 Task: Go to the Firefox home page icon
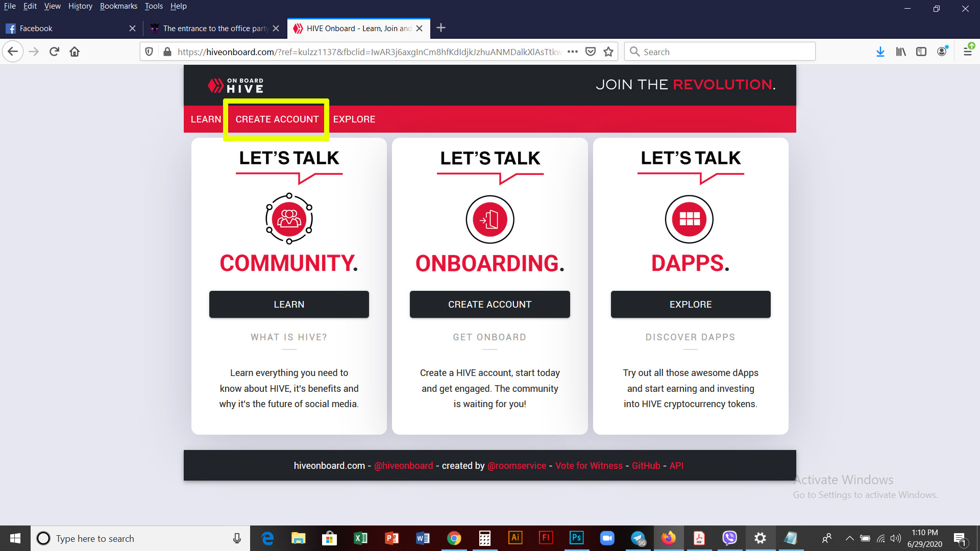tap(75, 52)
